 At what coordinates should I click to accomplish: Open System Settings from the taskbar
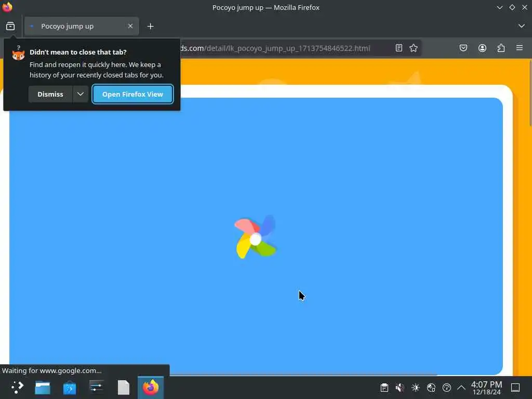(x=96, y=387)
